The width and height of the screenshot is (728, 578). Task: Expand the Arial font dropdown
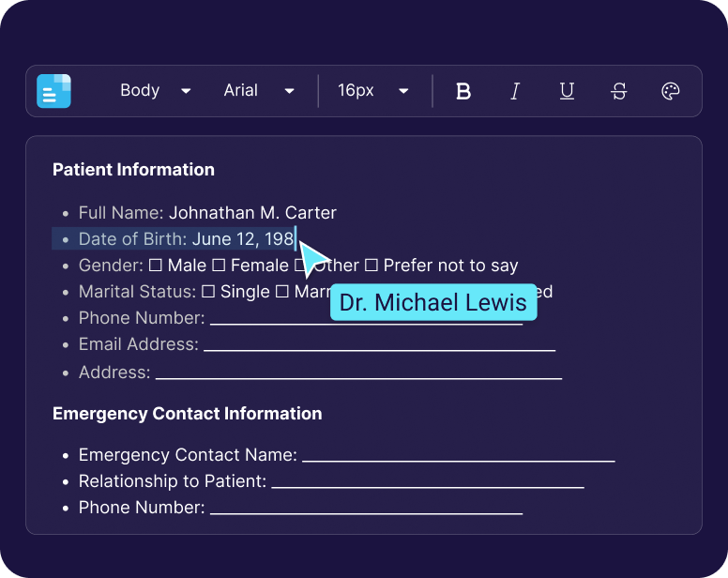259,91
